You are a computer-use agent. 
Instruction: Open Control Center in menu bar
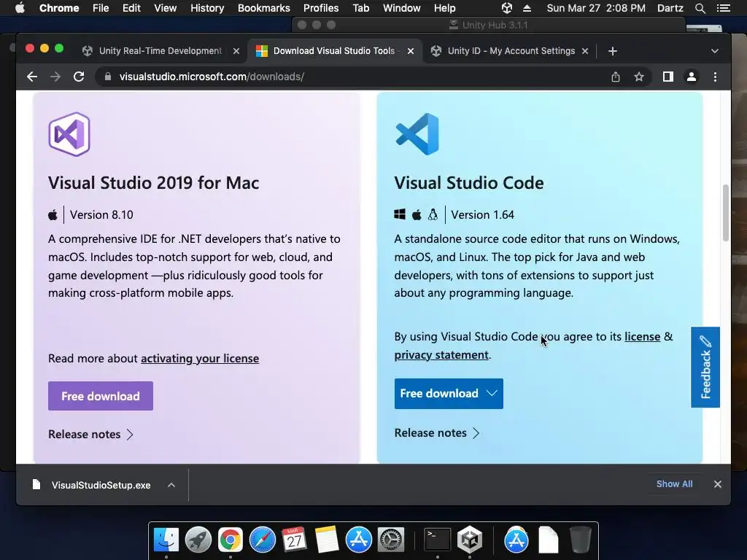pos(723,8)
